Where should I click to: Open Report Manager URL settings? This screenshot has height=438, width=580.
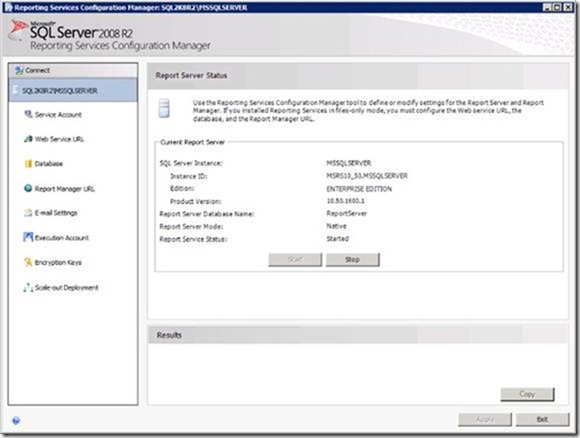[65, 189]
